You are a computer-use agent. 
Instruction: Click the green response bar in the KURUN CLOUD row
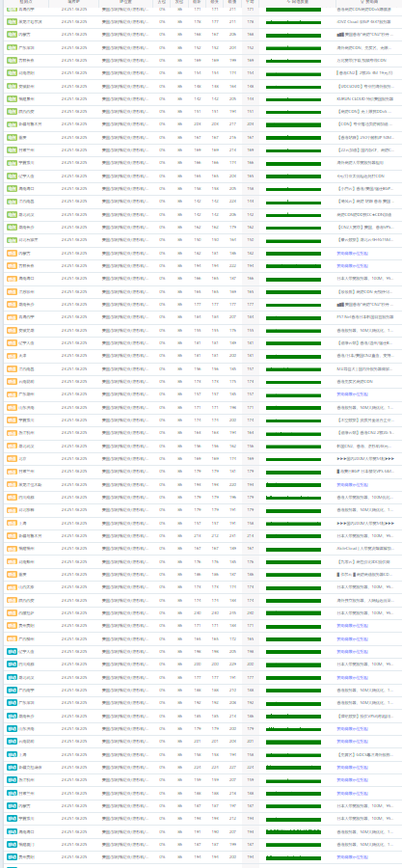pyautogui.click(x=293, y=99)
